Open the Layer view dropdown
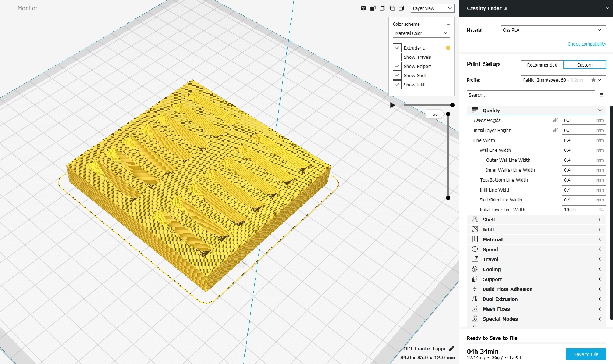The width and height of the screenshot is (613, 364). [x=432, y=8]
